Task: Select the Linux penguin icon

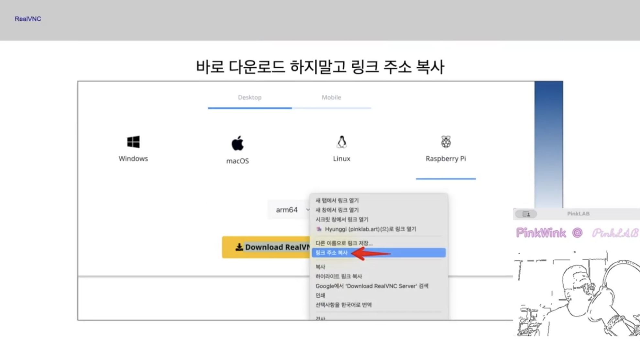Action: [x=341, y=142]
